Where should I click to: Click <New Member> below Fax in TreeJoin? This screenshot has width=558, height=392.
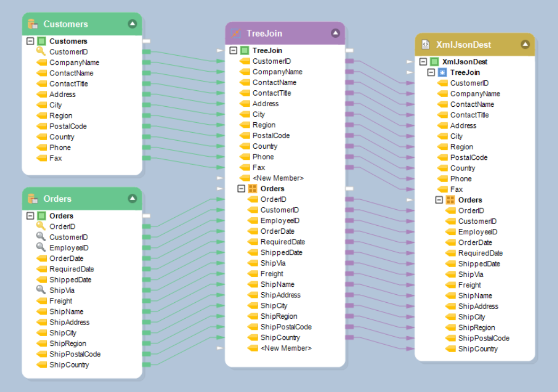[278, 178]
